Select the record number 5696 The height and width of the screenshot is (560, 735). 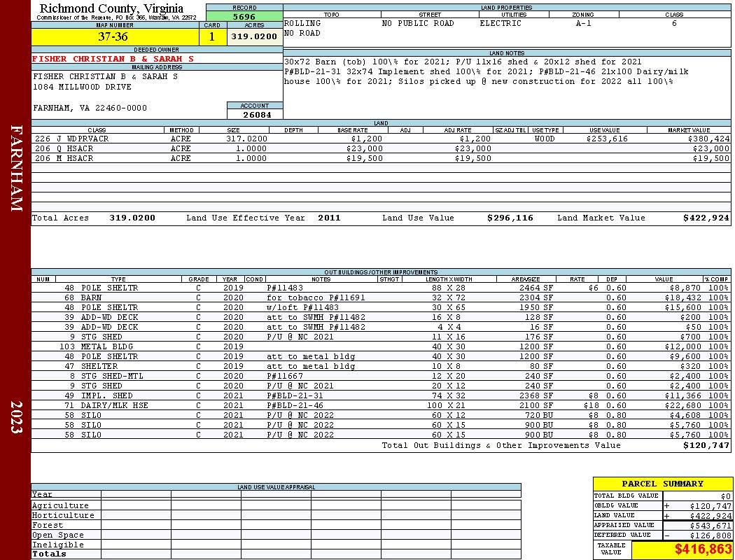click(x=244, y=16)
